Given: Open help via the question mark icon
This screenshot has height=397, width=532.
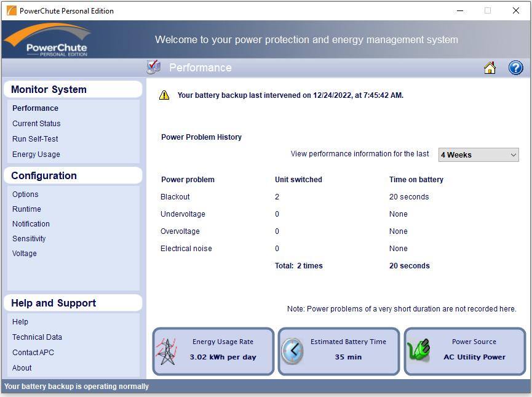Looking at the screenshot, I should pos(515,68).
